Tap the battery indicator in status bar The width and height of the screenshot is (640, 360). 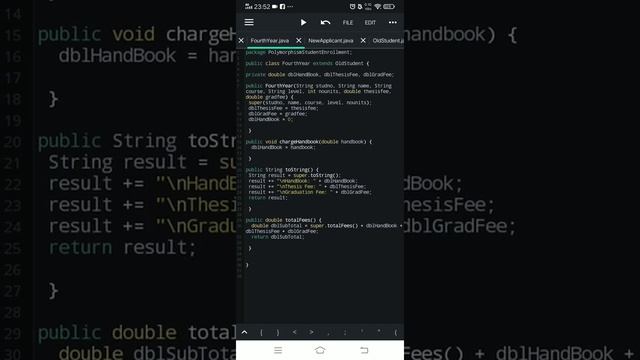pos(389,7)
